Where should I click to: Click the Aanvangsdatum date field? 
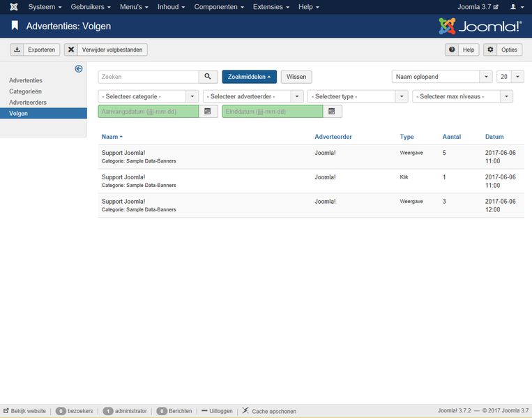tap(149, 112)
